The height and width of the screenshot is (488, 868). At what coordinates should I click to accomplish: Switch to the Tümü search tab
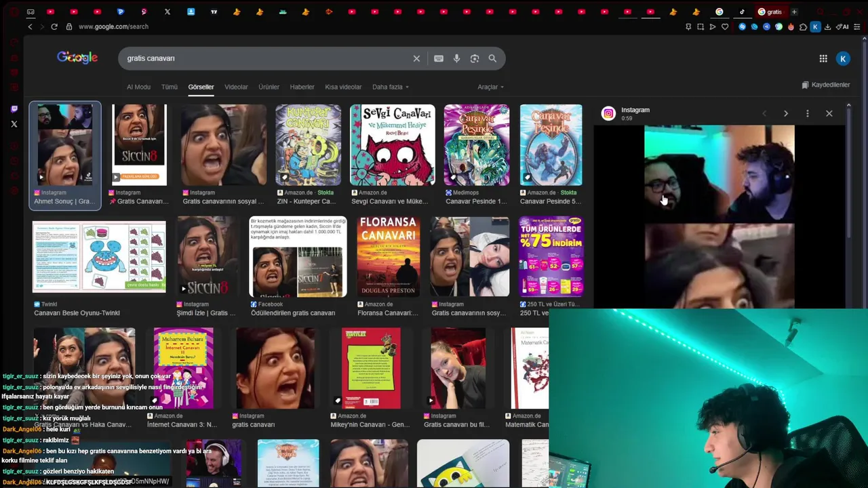point(170,87)
